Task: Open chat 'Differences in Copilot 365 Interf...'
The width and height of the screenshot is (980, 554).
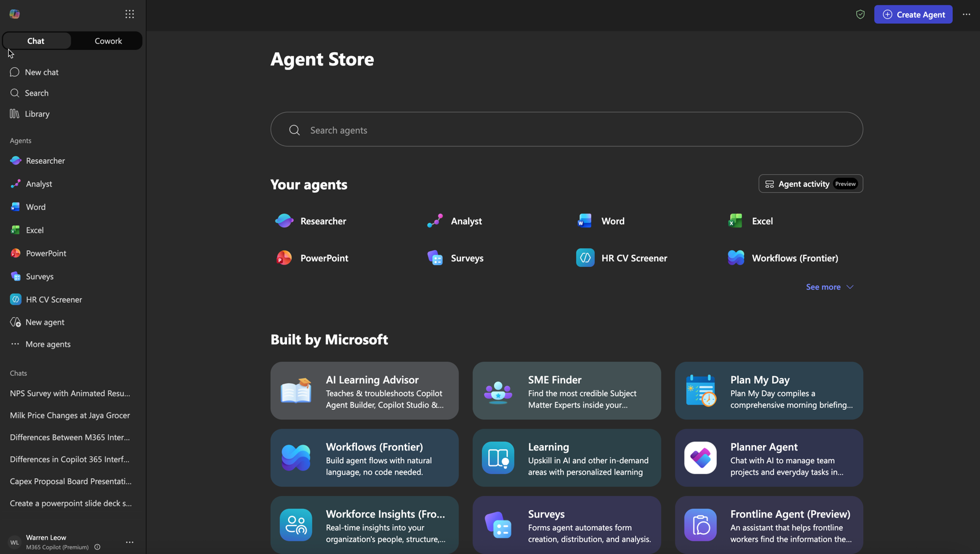Action: point(70,459)
